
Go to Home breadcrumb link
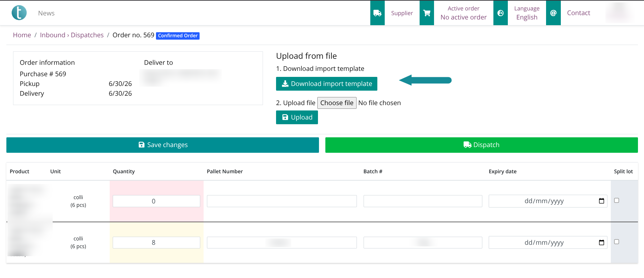22,35
